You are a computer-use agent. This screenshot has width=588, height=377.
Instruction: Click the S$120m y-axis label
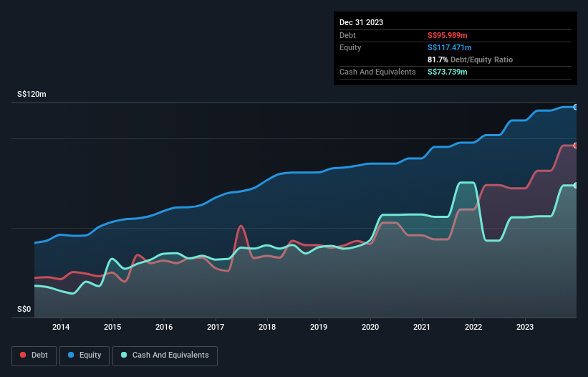32,94
